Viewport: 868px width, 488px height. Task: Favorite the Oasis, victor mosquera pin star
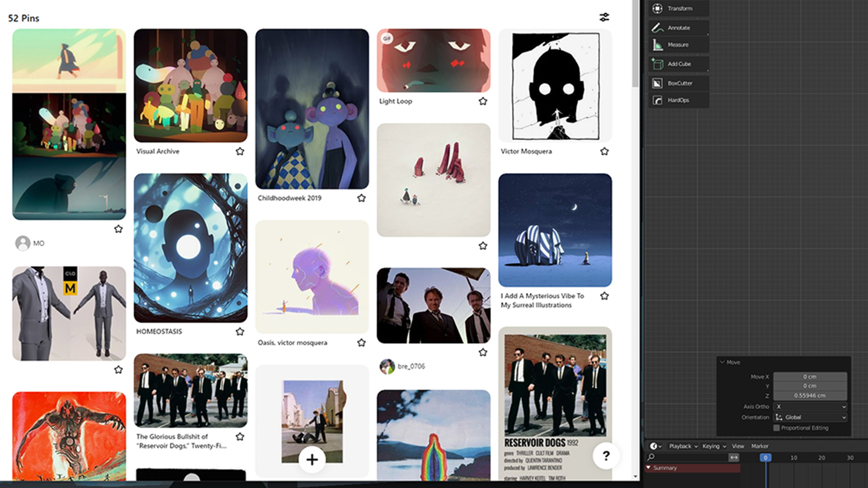tap(361, 343)
